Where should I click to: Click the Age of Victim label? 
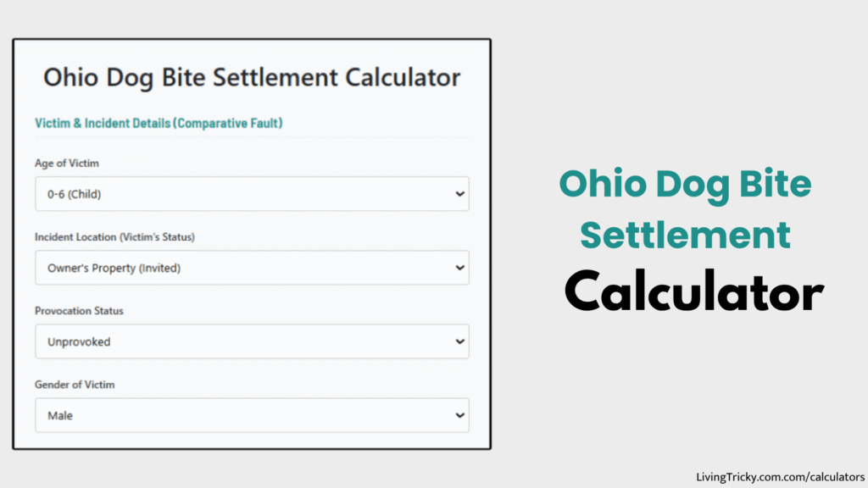[68, 163]
